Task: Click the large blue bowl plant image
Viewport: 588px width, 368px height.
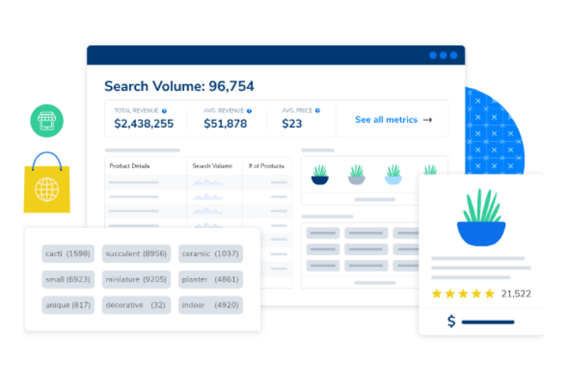Action: [481, 218]
